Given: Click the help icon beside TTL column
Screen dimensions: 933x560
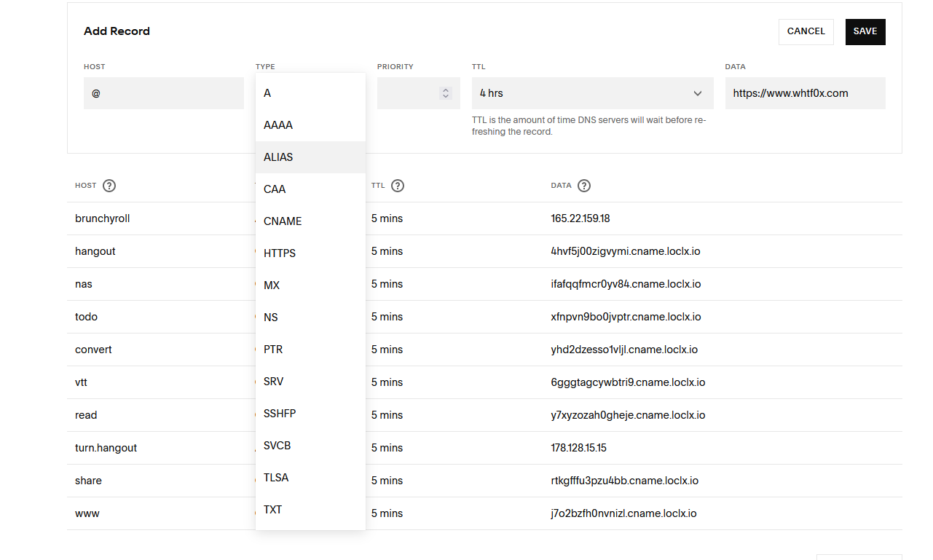Looking at the screenshot, I should point(398,186).
